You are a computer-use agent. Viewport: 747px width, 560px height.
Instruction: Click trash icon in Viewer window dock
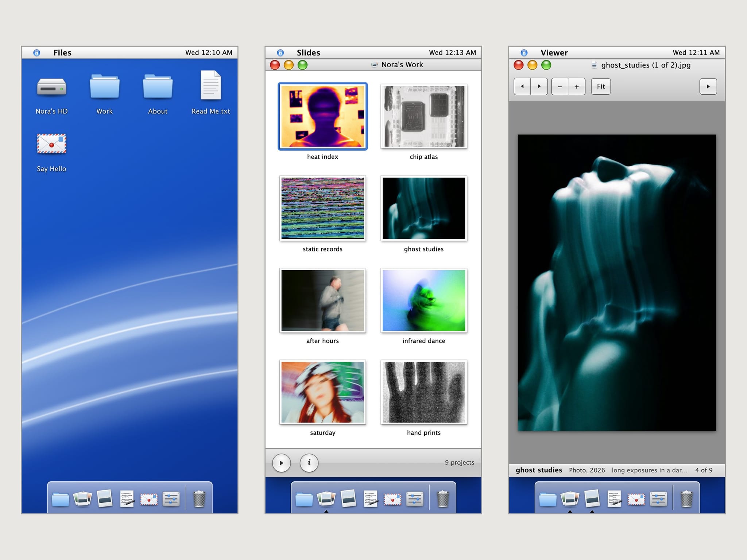[x=686, y=499]
